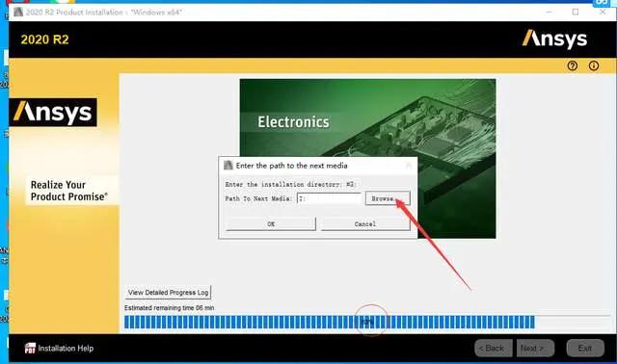Click 'Realize Your Product Promise' text
Viewport: 617px width, 364px height.
68,191
